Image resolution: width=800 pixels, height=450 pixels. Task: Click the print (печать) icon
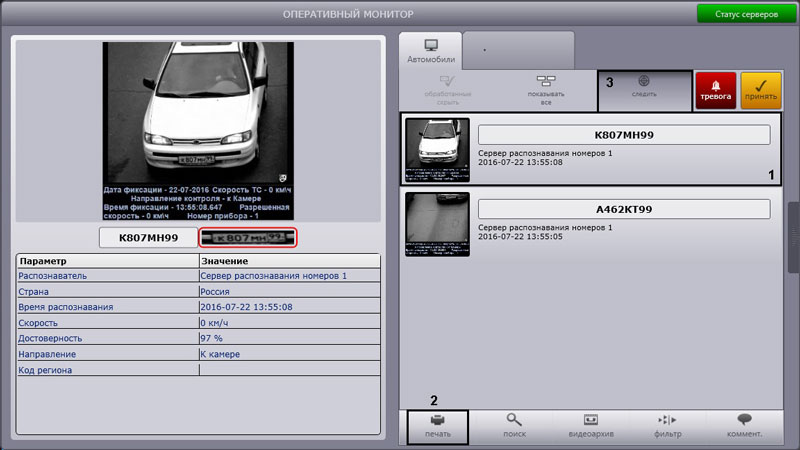[x=437, y=425]
